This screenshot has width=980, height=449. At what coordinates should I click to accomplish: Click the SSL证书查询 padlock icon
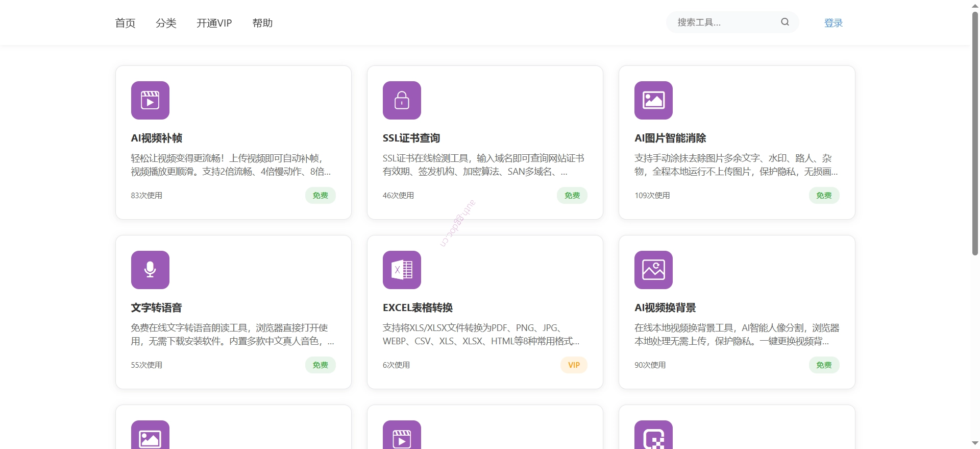pyautogui.click(x=402, y=100)
